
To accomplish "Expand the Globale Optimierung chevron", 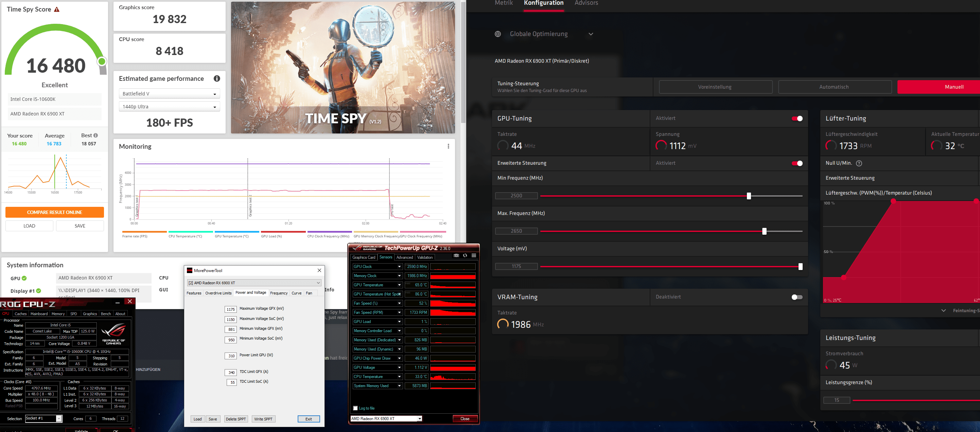I will 591,34.
